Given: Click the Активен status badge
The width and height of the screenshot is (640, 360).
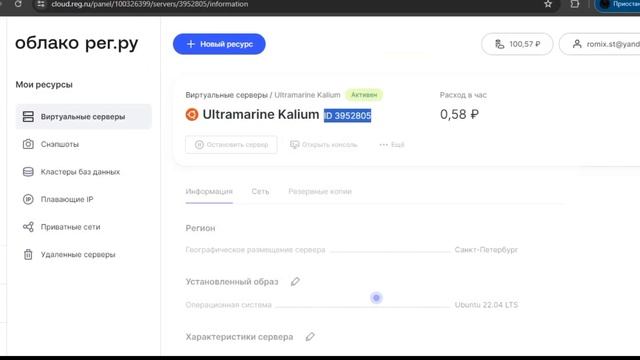Looking at the screenshot, I should pos(364,95).
